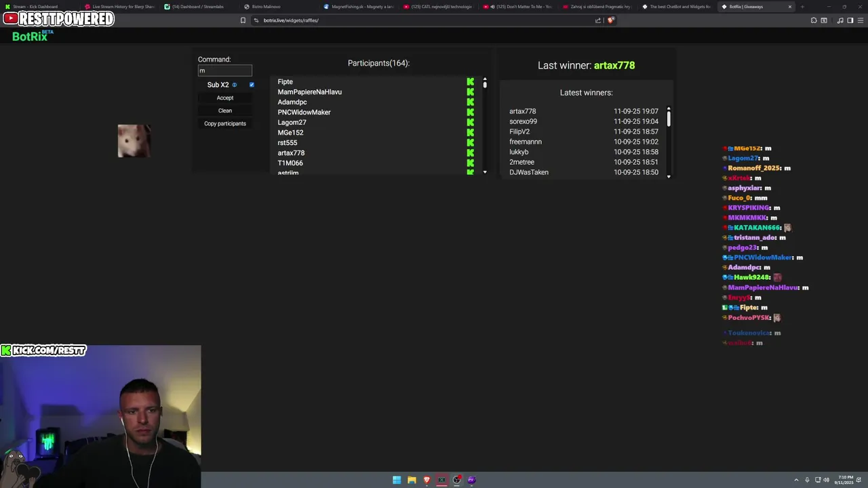Click the Kick icon next to MGe152
This screenshot has height=488, width=868.
(470, 133)
